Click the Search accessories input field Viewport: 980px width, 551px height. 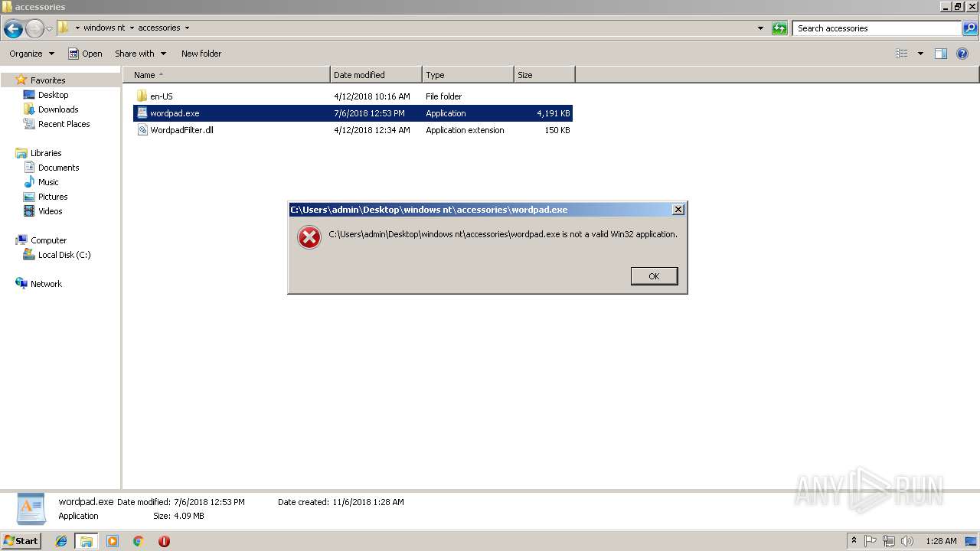[x=876, y=28]
